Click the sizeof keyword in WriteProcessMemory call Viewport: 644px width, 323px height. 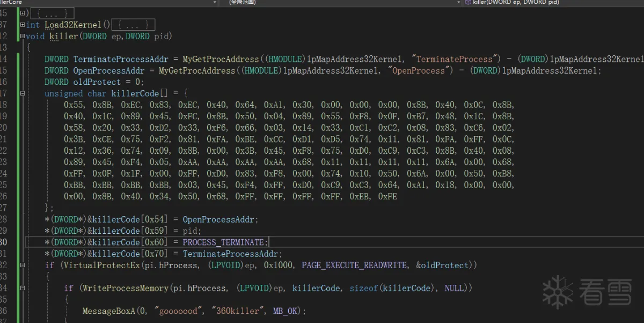[364, 288]
